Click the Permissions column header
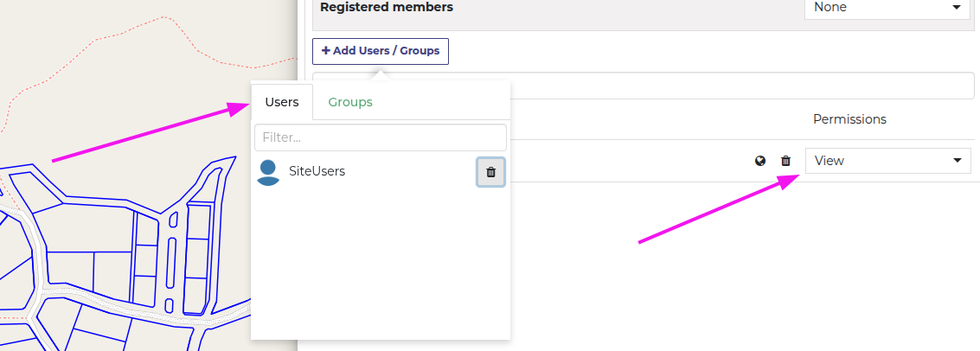 click(x=849, y=119)
